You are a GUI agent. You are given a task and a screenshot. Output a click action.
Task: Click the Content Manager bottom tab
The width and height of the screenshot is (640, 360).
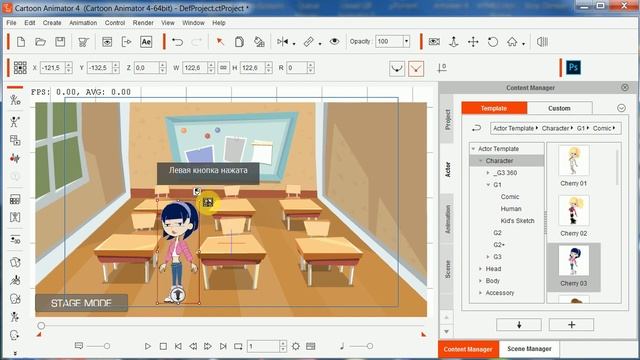[x=468, y=349]
